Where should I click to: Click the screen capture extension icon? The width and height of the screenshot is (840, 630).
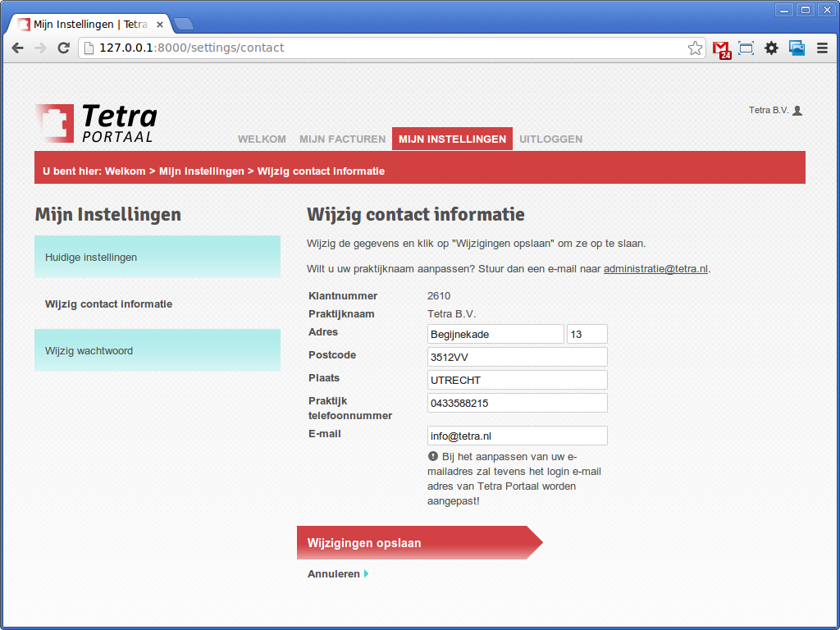[746, 48]
